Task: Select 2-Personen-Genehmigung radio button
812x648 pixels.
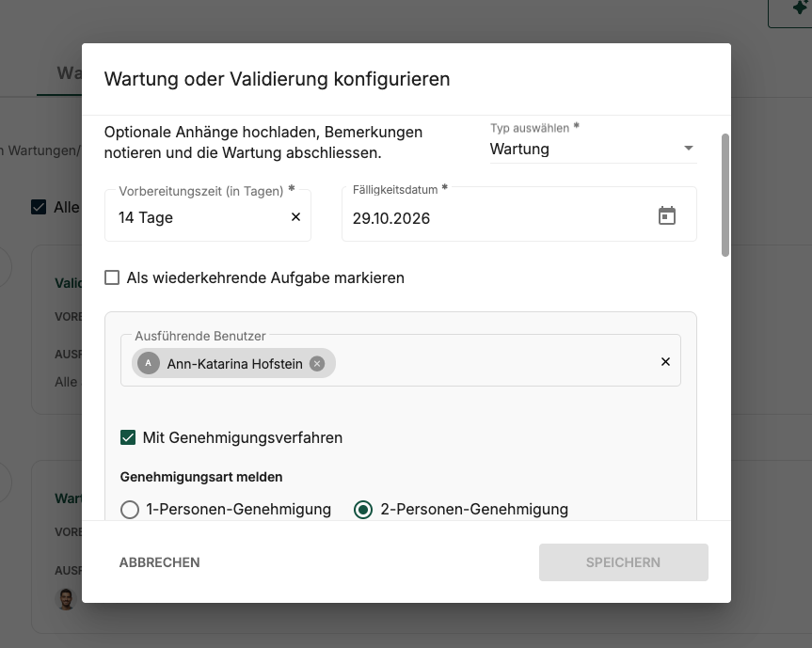Action: tap(363, 510)
